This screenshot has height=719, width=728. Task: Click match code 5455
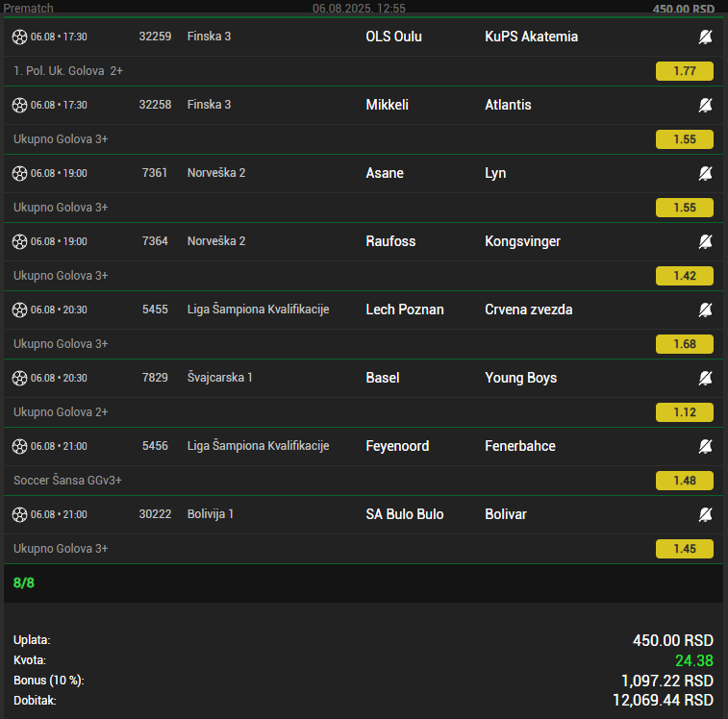click(155, 310)
